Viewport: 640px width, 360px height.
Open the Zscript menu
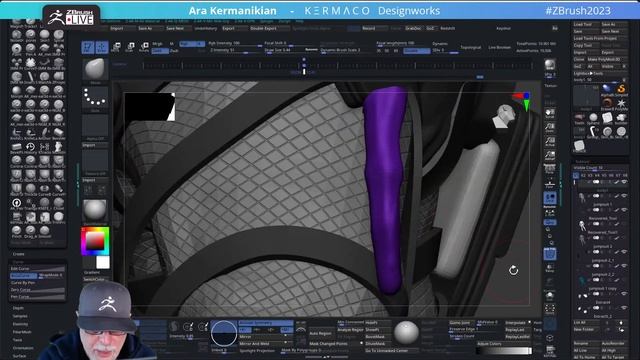(284, 21)
